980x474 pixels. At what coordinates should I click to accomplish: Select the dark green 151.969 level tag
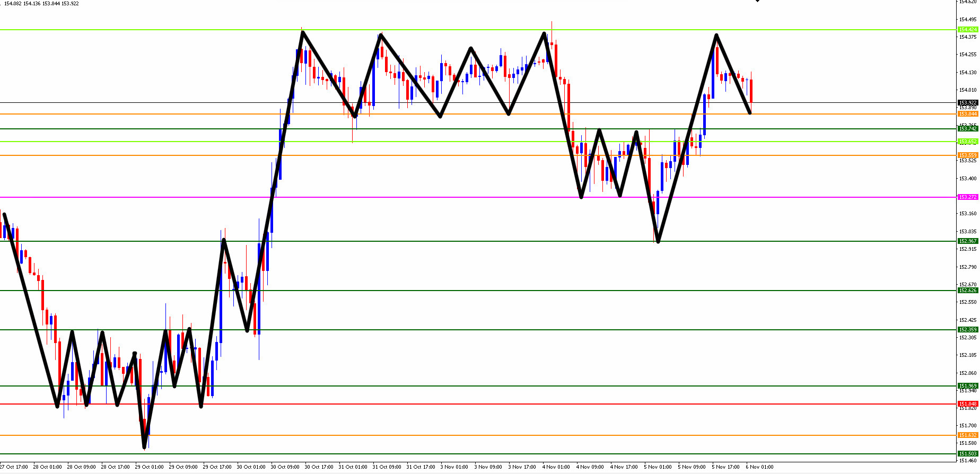(x=968, y=386)
